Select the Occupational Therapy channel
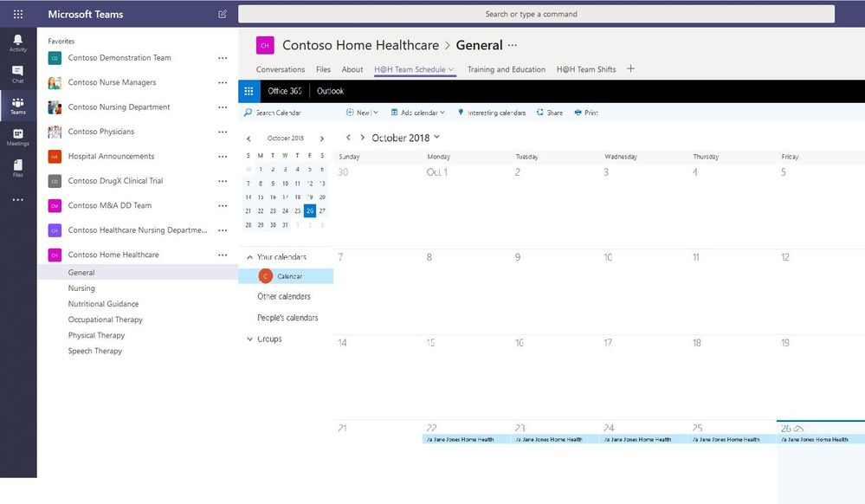Viewport: 865px width, 504px height. 106,320
